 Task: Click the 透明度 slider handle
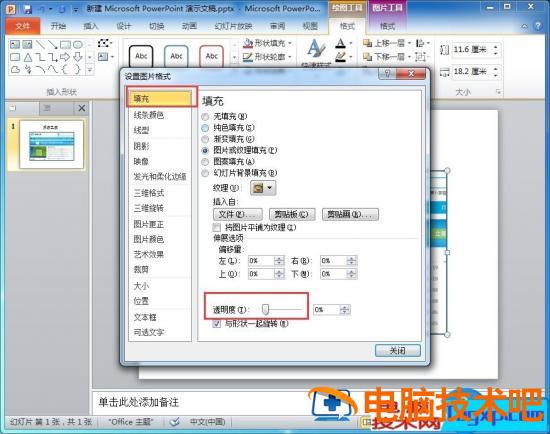click(x=266, y=309)
